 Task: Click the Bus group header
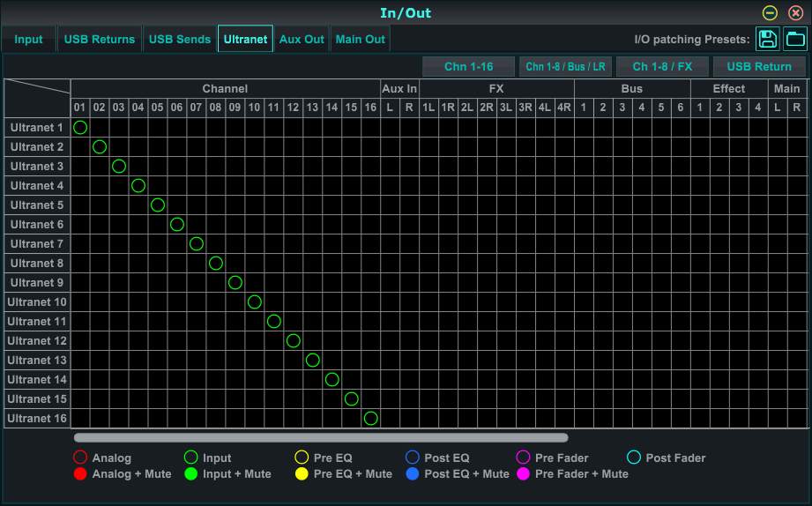click(x=632, y=88)
